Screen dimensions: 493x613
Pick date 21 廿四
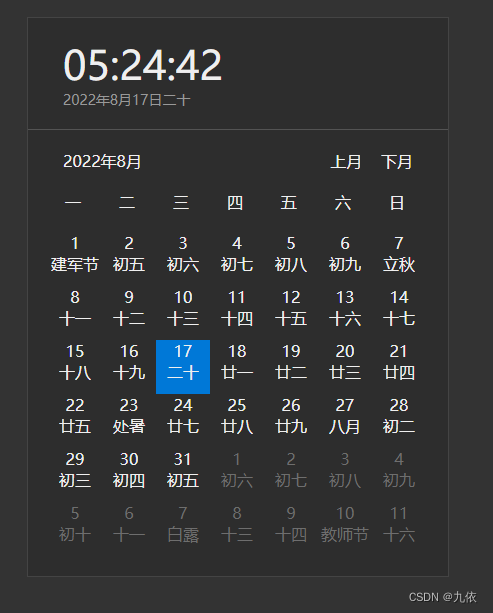398,362
